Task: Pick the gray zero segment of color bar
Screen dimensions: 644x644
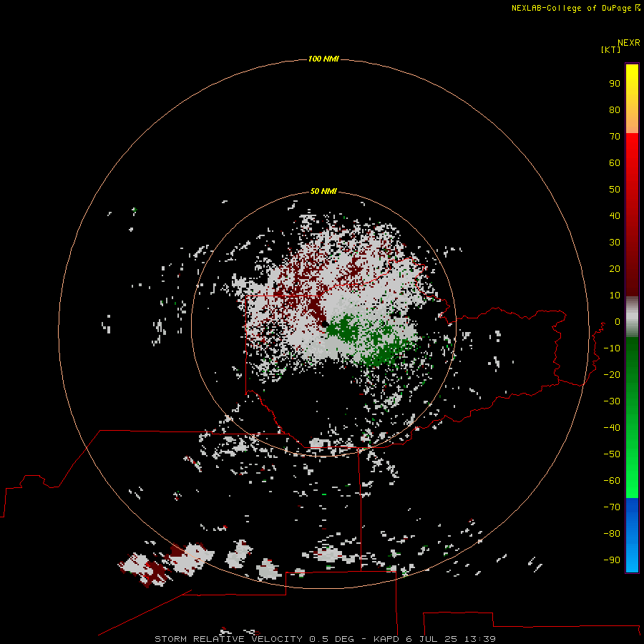Action: tap(632, 317)
